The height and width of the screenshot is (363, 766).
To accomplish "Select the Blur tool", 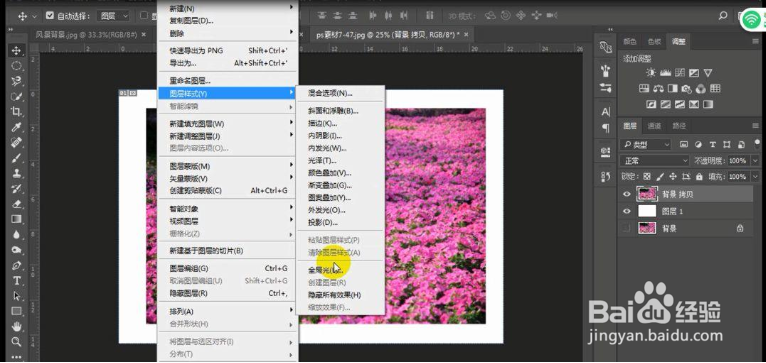I will (17, 235).
